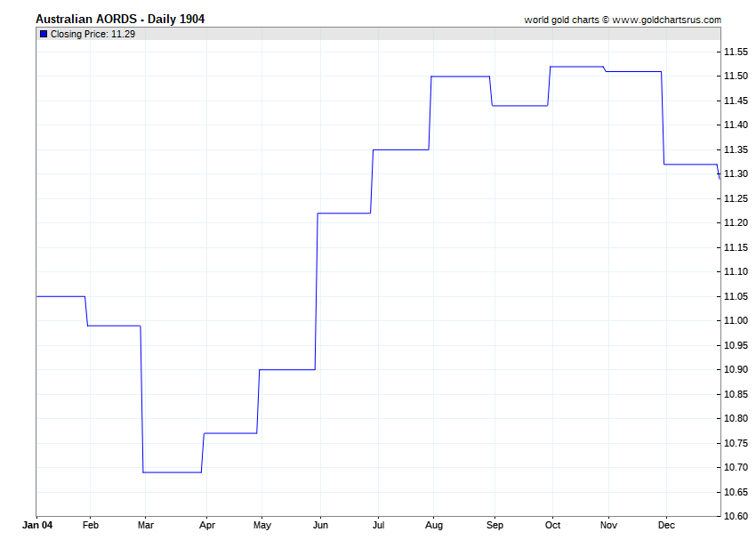The height and width of the screenshot is (548, 756).
Task: Click the 10.80 y-axis value
Action: [736, 418]
